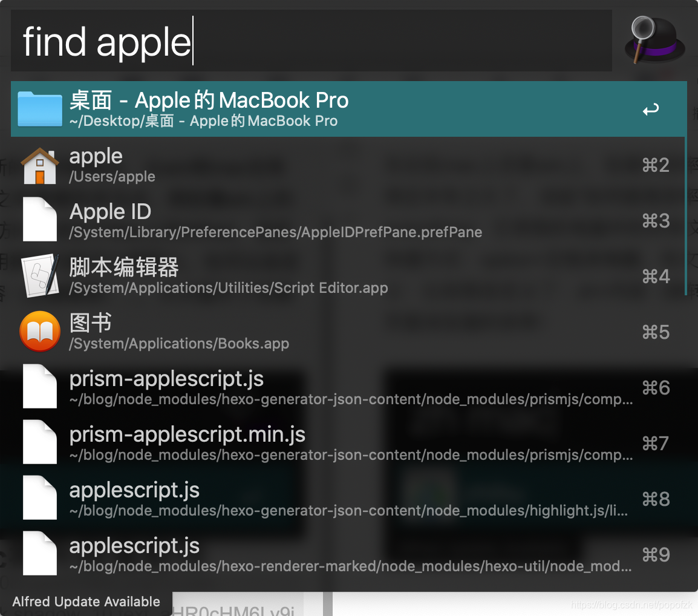The width and height of the screenshot is (698, 616).
Task: Click the ⌘3 shortcut label
Action: tap(656, 221)
